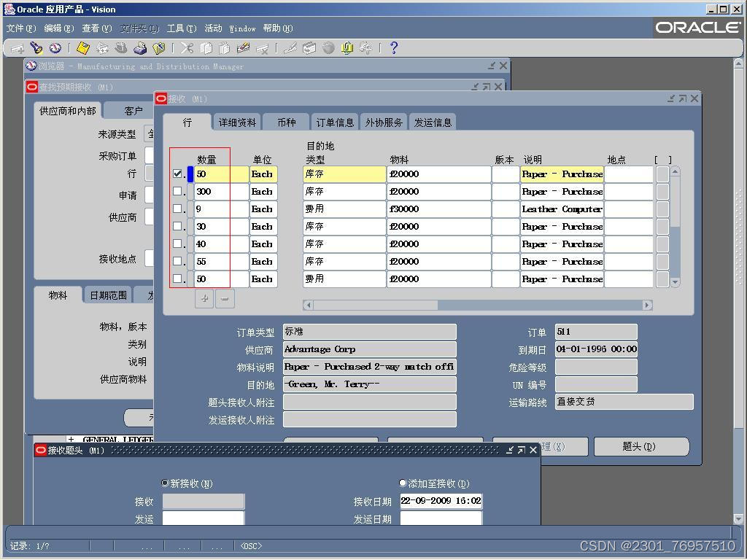This screenshot has height=560, width=747.
Task: Show the Navigator via compass icon
Action: point(55,48)
